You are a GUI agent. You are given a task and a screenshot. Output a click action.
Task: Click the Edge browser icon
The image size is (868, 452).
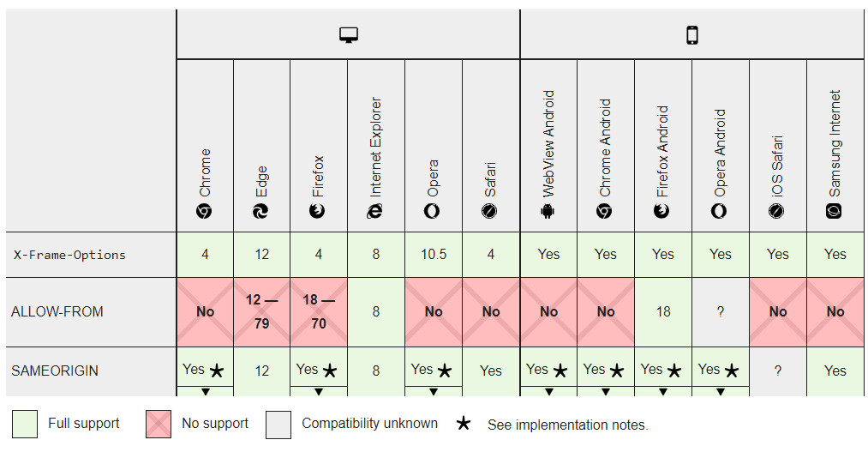[x=262, y=211]
